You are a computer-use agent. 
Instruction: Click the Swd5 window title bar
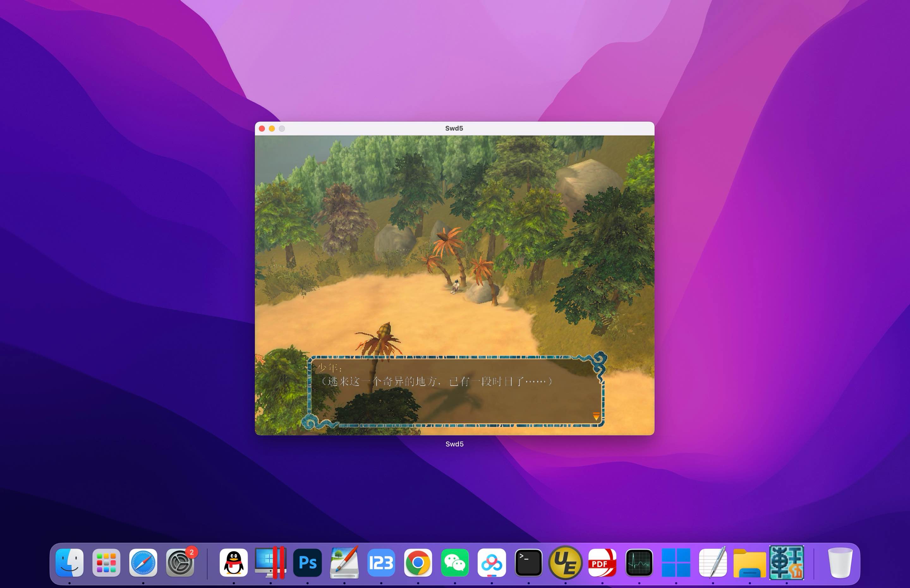point(454,128)
